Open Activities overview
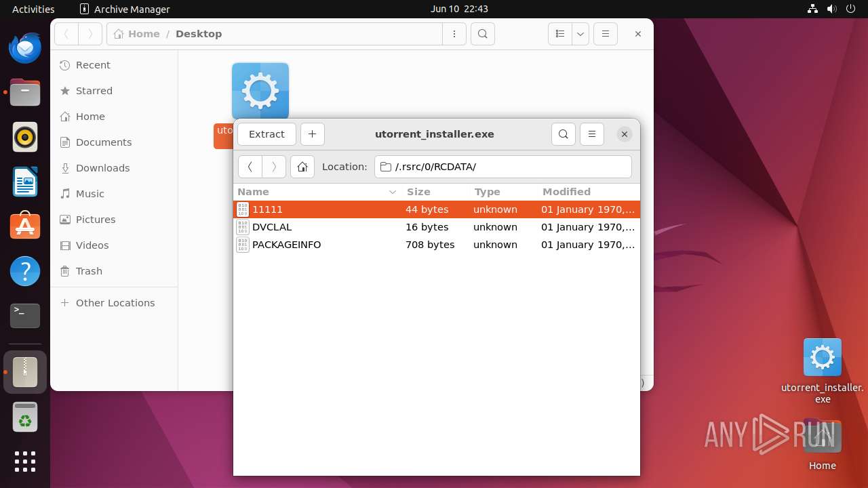868x488 pixels. 33,9
